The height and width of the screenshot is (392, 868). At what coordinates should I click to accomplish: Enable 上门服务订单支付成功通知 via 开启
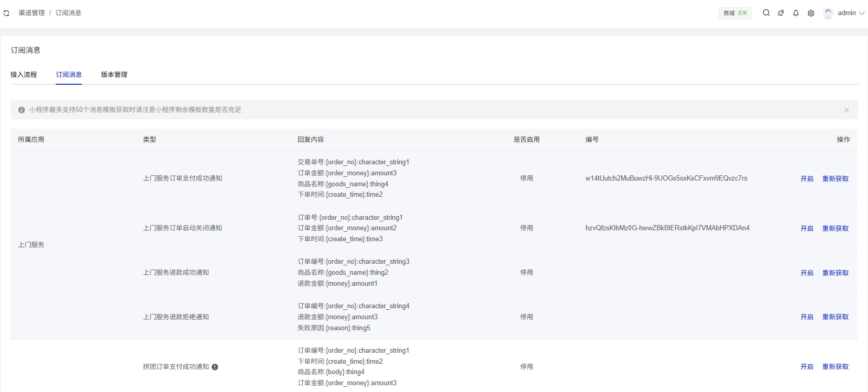point(807,178)
